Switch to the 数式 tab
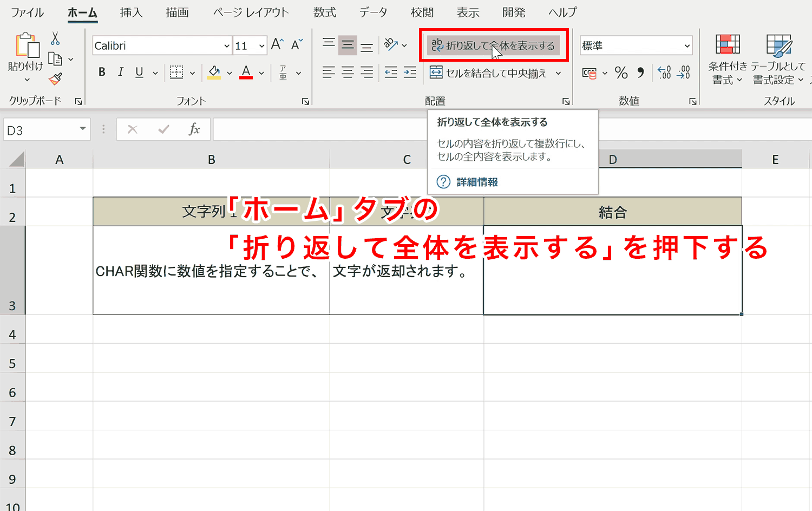This screenshot has height=511, width=812. point(325,12)
